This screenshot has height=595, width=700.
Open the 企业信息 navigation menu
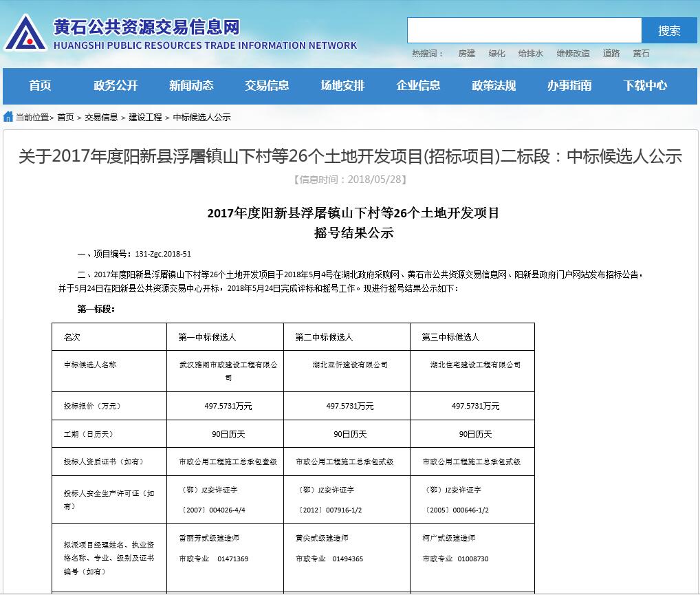419,86
